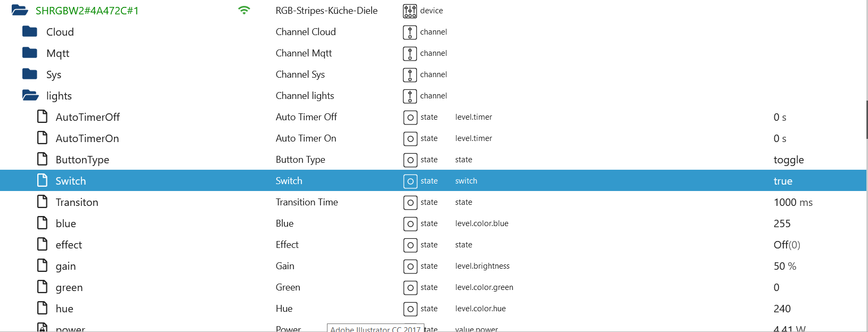Click the state icon in Auto Timer Off row
Image resolution: width=868 pixels, height=332 pixels.
410,117
